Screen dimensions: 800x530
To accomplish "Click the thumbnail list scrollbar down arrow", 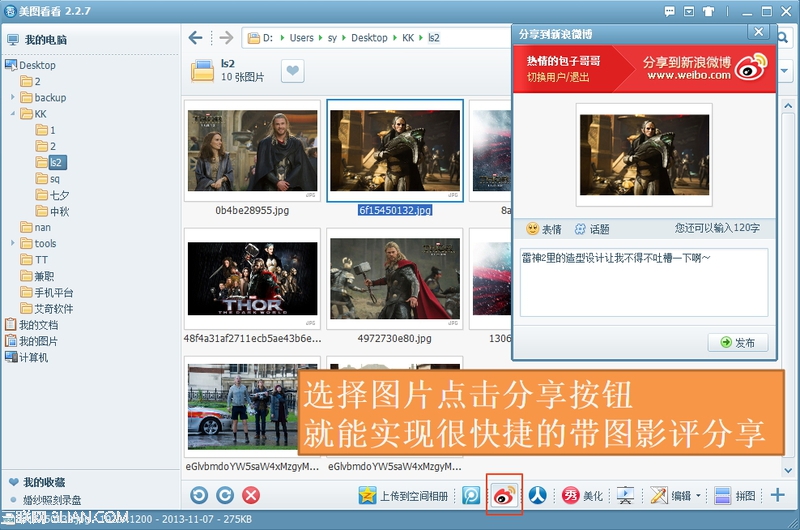I will (788, 470).
